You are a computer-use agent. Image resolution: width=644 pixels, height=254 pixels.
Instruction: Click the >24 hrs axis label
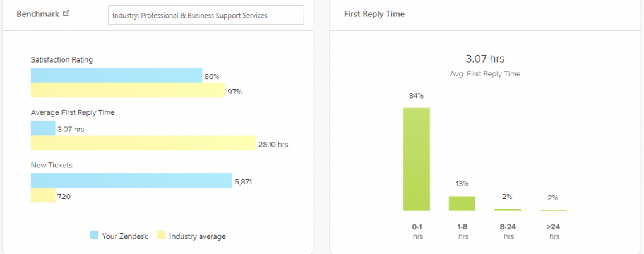tap(554, 231)
